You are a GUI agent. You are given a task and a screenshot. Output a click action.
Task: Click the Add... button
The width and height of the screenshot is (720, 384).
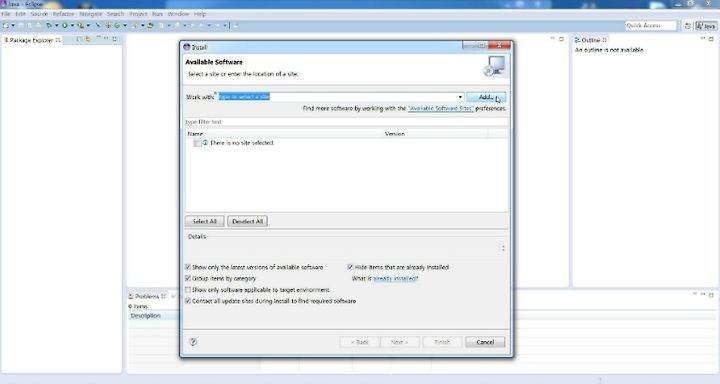pos(486,97)
